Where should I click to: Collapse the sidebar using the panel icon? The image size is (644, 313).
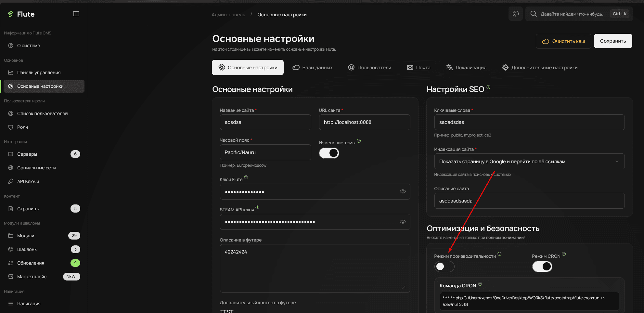pyautogui.click(x=76, y=14)
